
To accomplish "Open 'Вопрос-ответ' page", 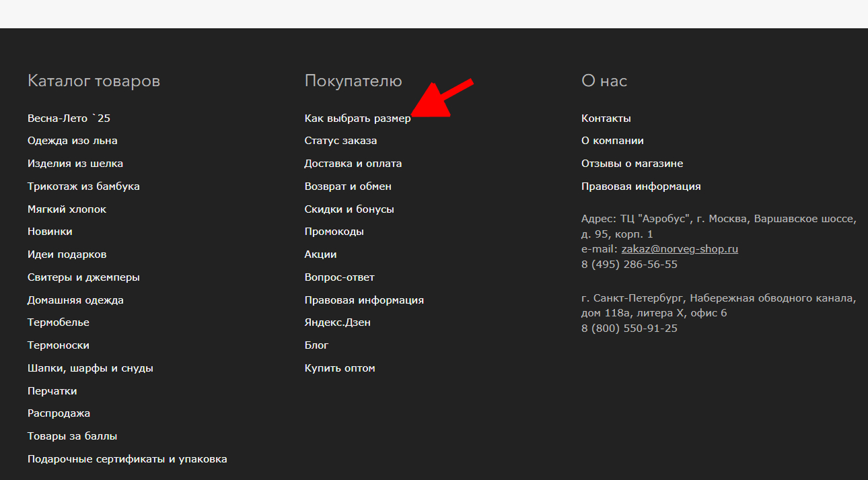I will click(x=339, y=277).
